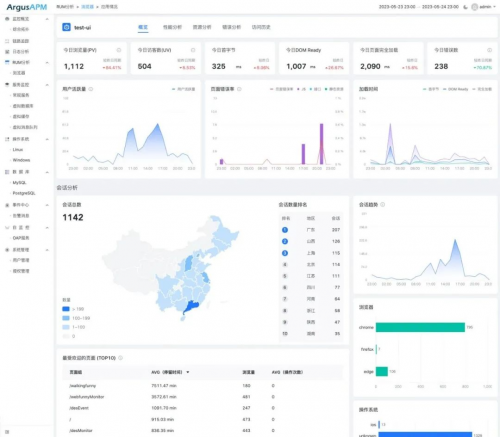This screenshot has width=500, height=437.
Task: Click the test-ui application icon
Action: click(x=66, y=27)
